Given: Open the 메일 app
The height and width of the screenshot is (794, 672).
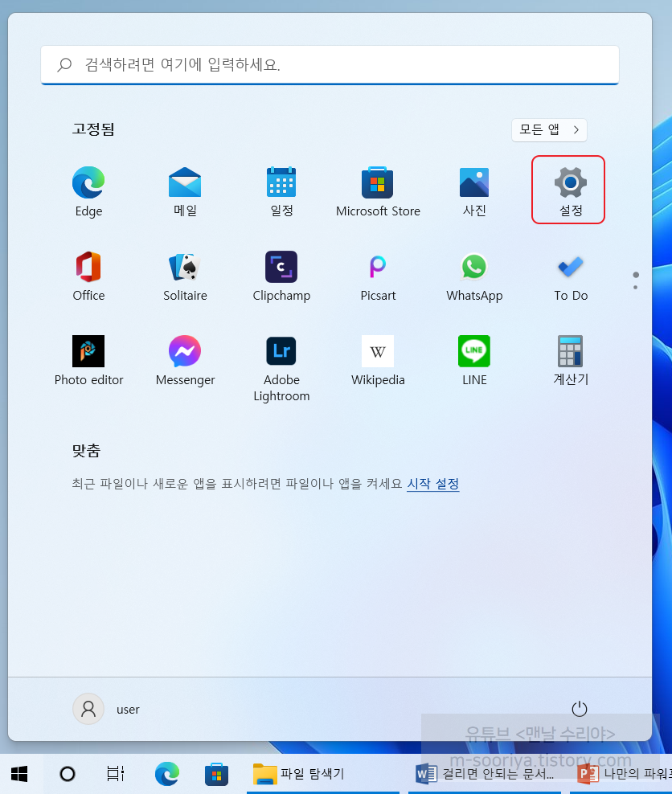Looking at the screenshot, I should [x=185, y=191].
